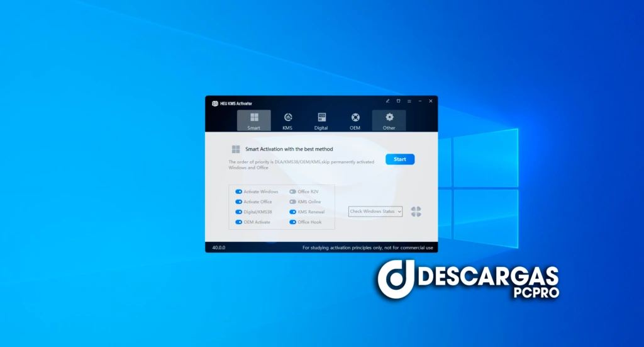This screenshot has width=644, height=347.
Task: Click the pencil edit icon in title bar
Action: pyautogui.click(x=388, y=101)
